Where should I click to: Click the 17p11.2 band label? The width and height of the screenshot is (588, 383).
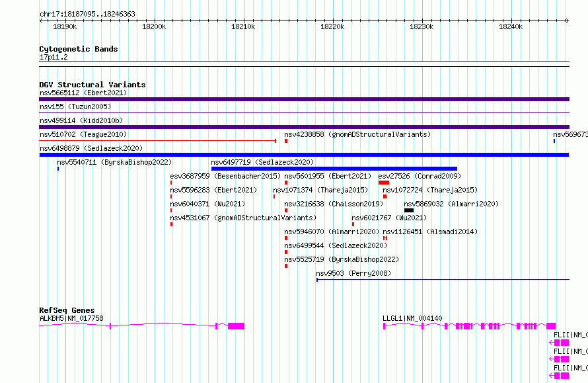coord(54,57)
